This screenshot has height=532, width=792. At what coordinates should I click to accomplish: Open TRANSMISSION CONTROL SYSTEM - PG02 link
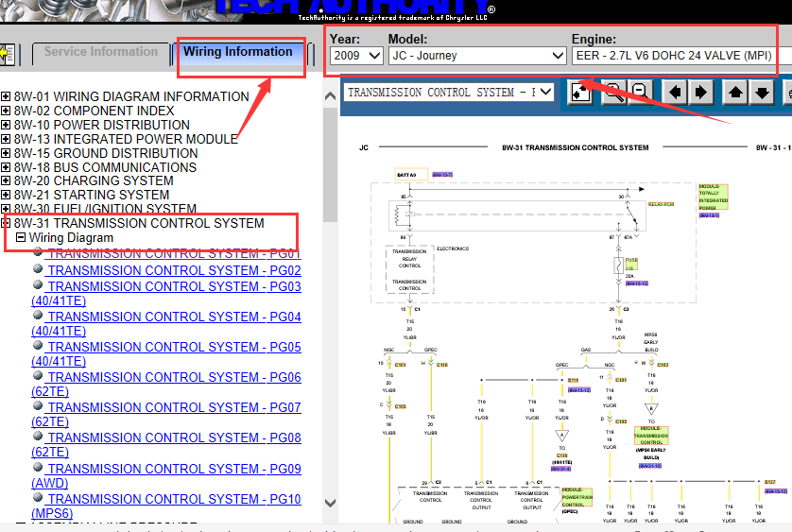[x=174, y=270]
